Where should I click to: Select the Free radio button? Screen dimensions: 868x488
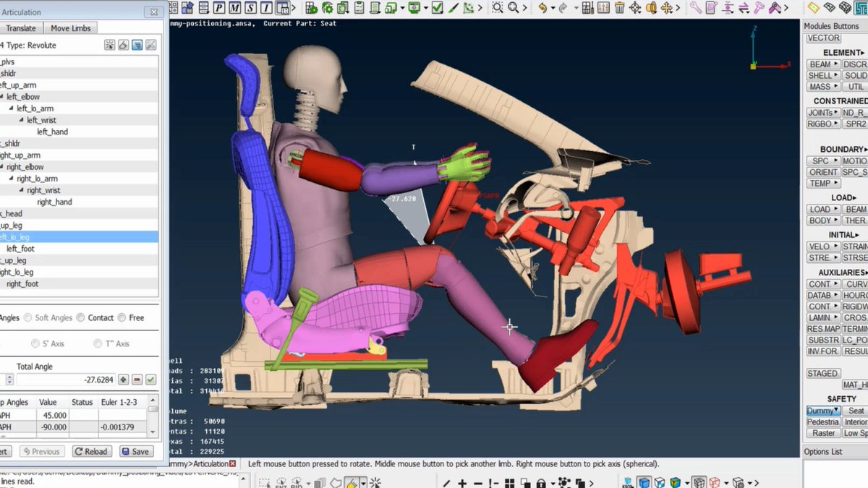[x=122, y=317]
